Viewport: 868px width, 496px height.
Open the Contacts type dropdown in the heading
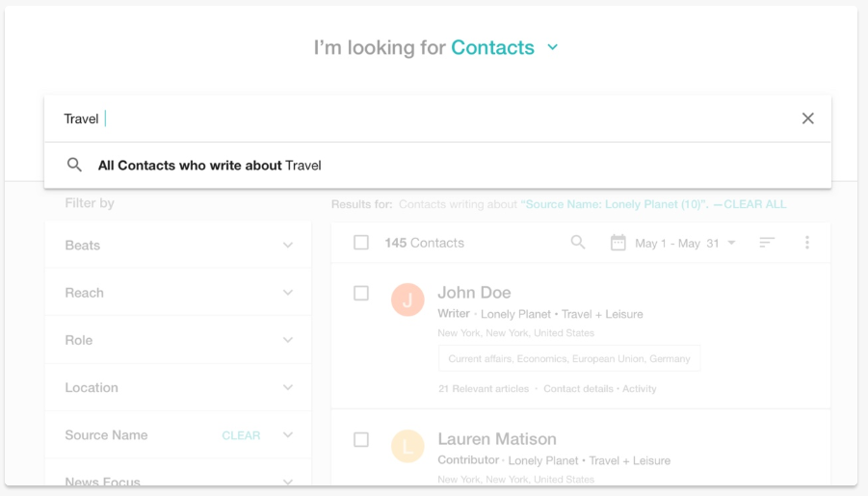pyautogui.click(x=552, y=47)
